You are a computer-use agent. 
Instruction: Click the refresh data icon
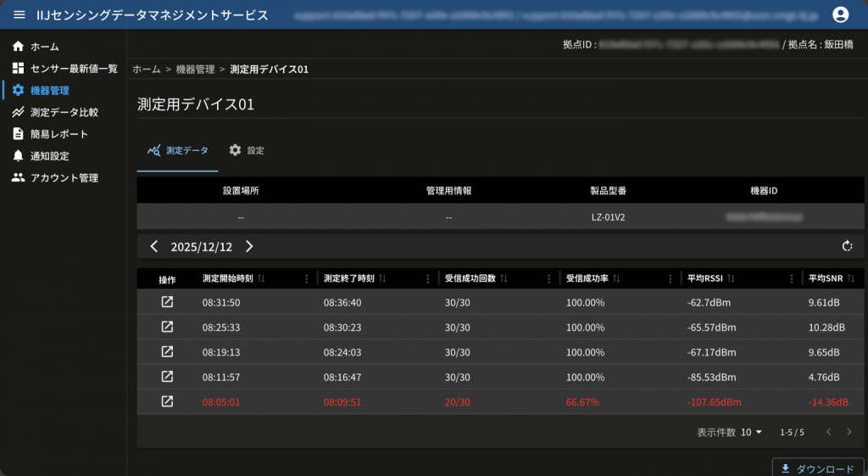point(846,247)
